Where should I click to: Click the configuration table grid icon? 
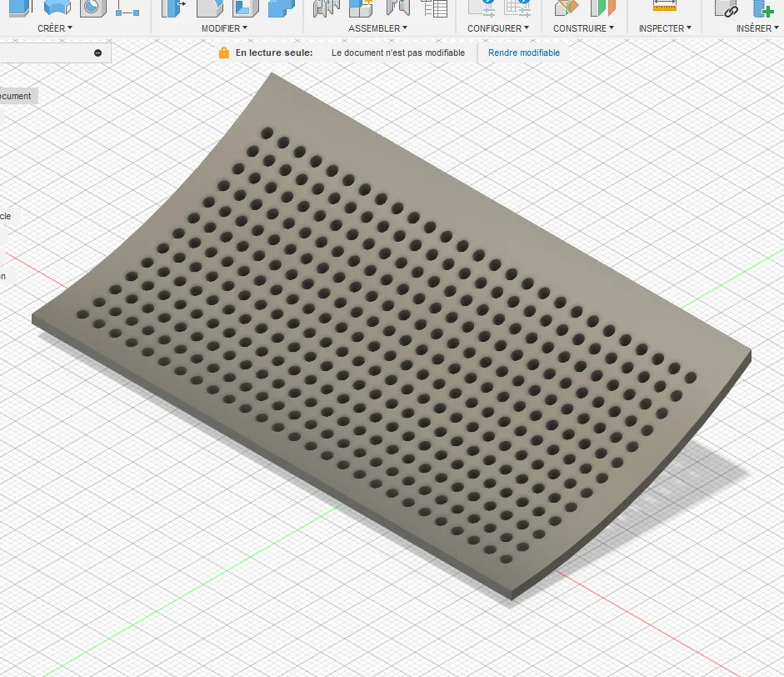tap(517, 8)
